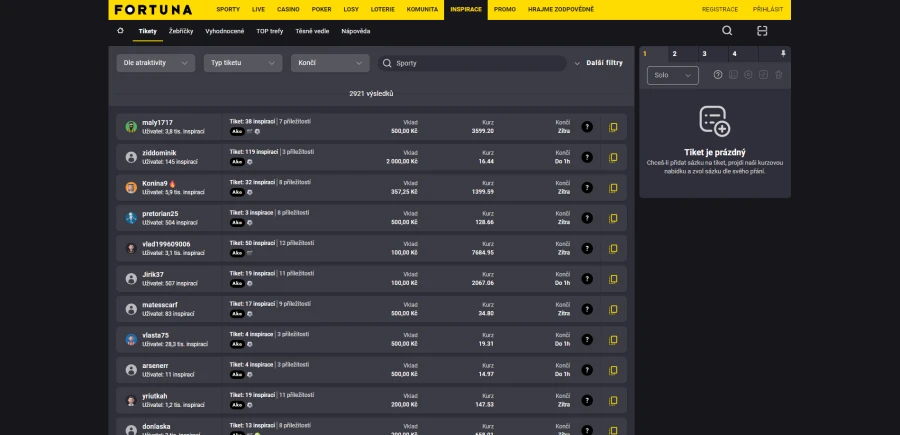This screenshot has height=435, width=900.
Task: Copy ziddominik's ticket to betslip
Action: click(613, 157)
